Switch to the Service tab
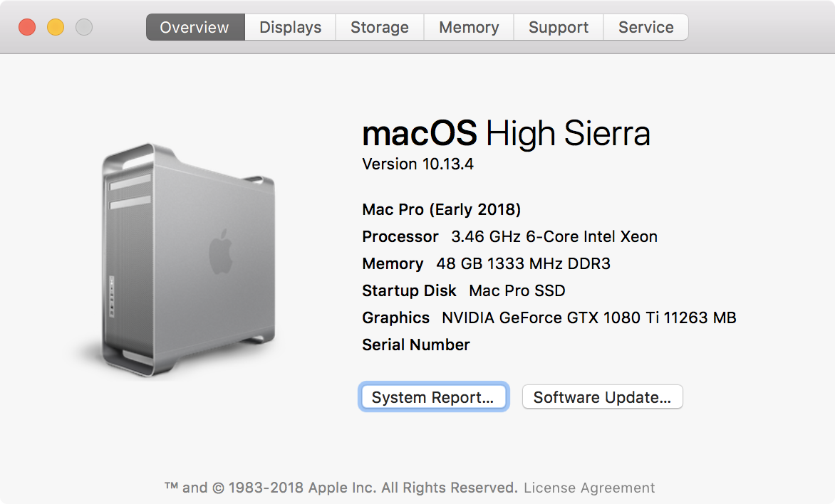This screenshot has height=504, width=835. click(x=645, y=28)
